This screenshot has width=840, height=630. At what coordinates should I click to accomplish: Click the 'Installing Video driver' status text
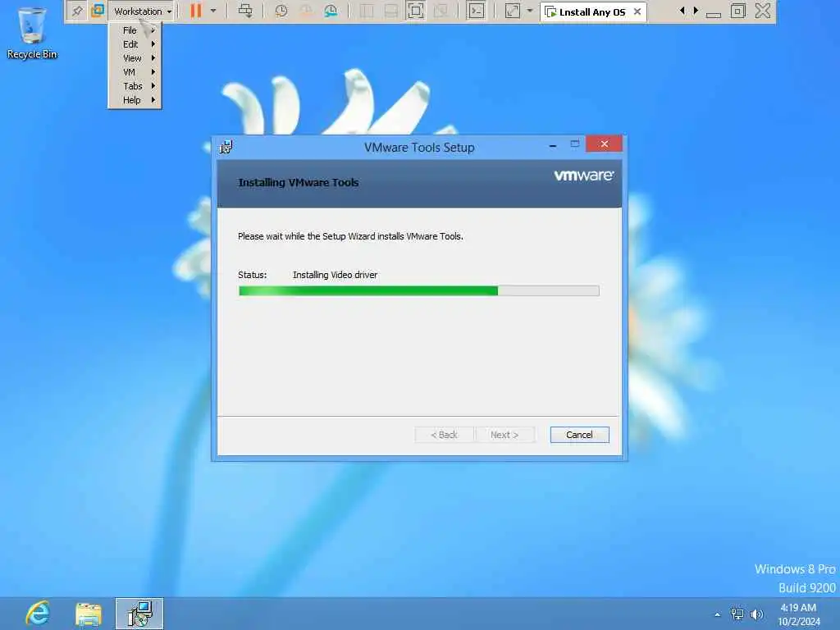(336, 275)
